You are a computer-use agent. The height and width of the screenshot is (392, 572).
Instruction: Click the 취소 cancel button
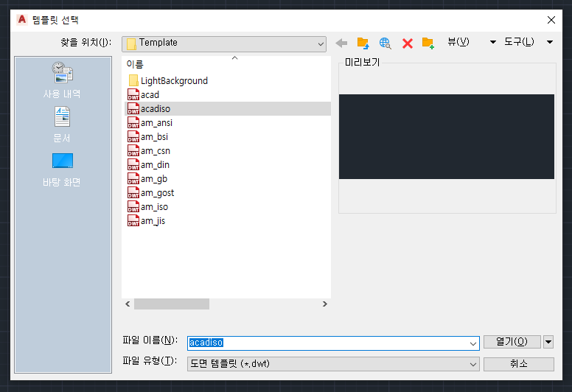pyautogui.click(x=519, y=364)
